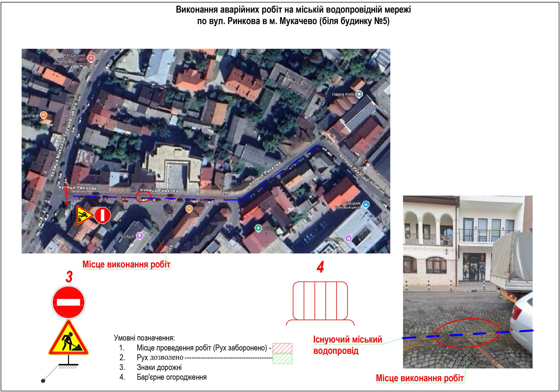Click the blue Щодня shopping center marker
The height and width of the screenshot is (392, 560).
(366, 204)
